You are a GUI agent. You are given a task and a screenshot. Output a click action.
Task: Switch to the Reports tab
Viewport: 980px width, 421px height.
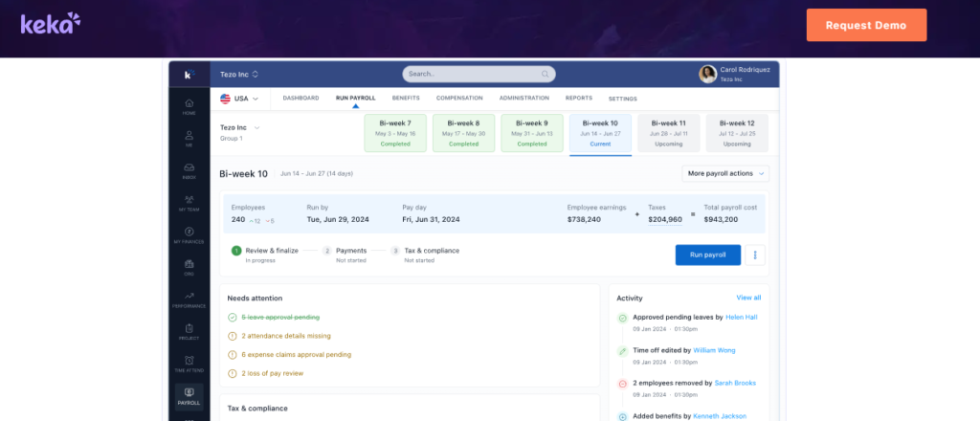pyautogui.click(x=579, y=98)
